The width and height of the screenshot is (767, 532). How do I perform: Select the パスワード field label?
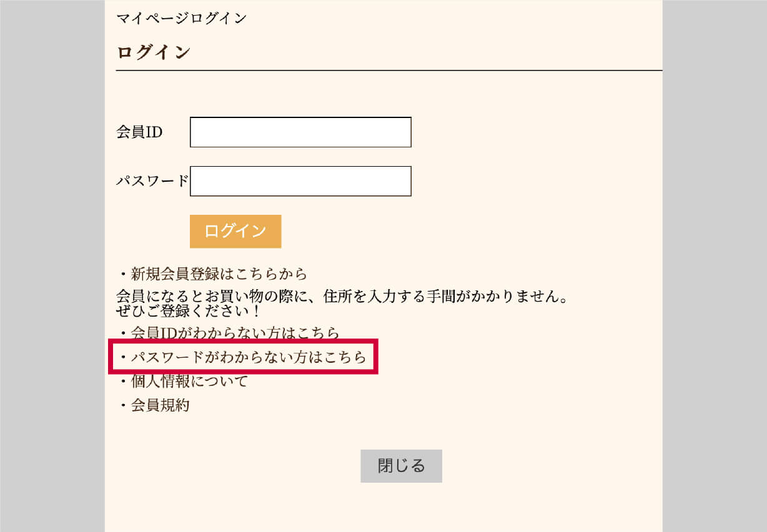[x=152, y=181]
